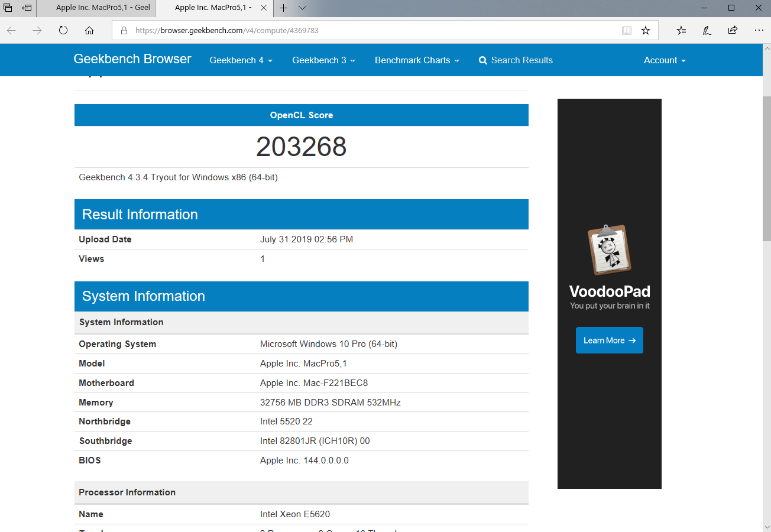
Task: Click set these tabs aside icon
Action: pos(27,8)
